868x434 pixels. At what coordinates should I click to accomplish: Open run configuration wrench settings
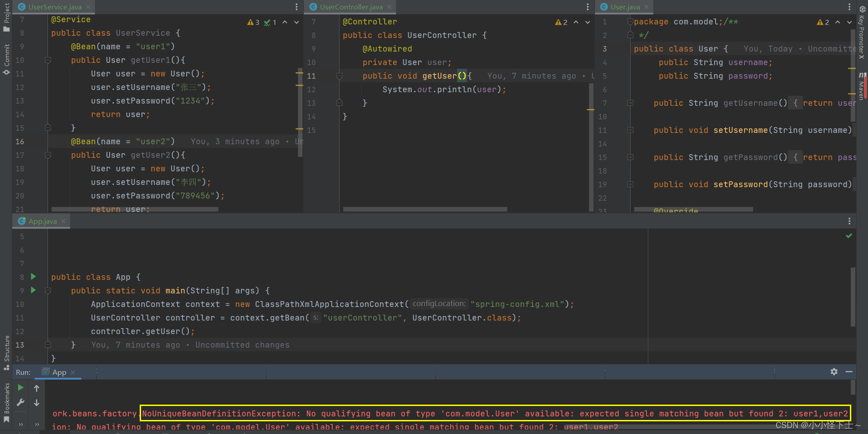(20, 402)
